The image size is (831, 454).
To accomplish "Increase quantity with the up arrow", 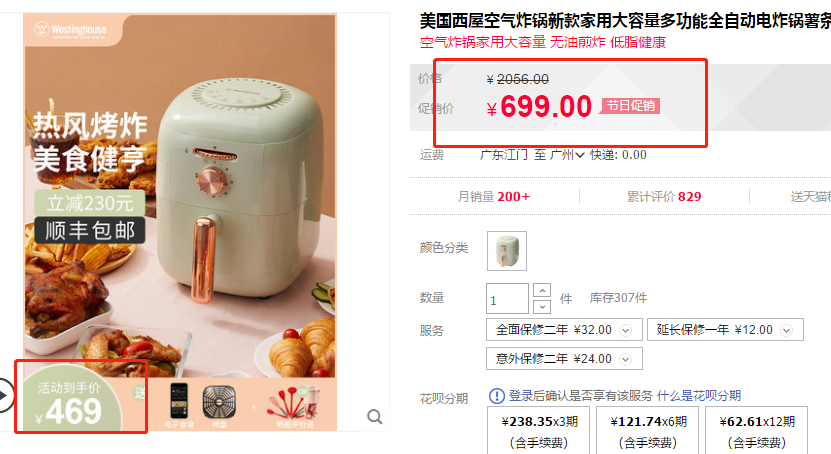I will click(x=542, y=291).
